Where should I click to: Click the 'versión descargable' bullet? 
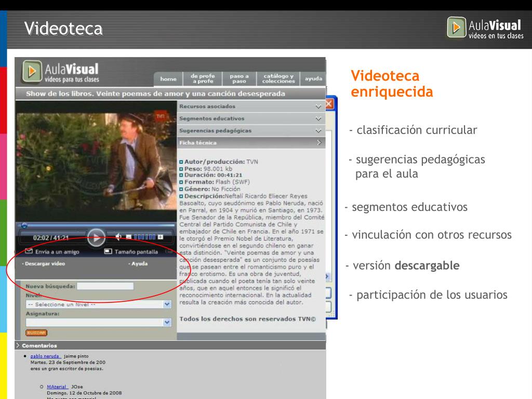click(x=403, y=265)
